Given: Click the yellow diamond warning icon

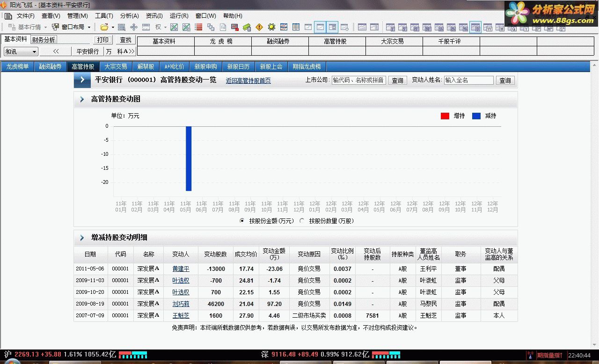Looking at the screenshot, I should pos(259,27).
